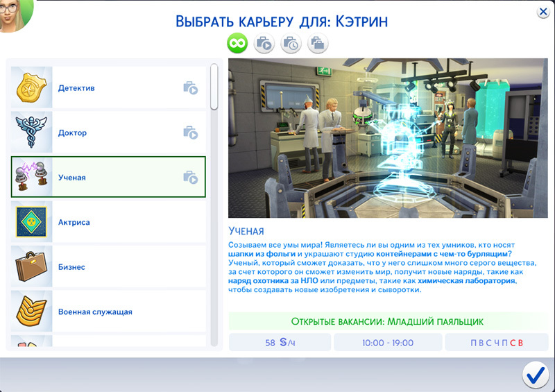The width and height of the screenshot is (555, 392).
Task: Filter by stacked briefcases icon
Action: tap(318, 44)
